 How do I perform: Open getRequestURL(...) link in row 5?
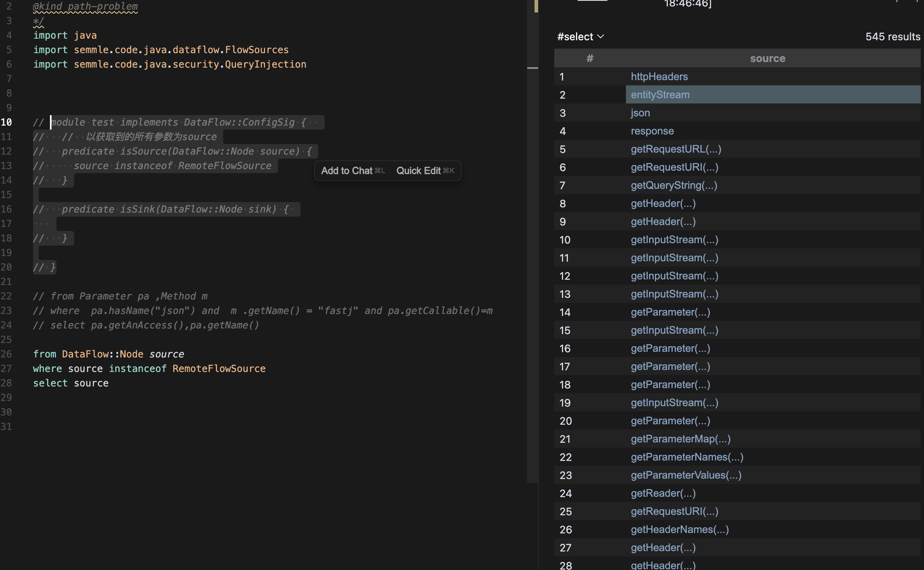[676, 149]
